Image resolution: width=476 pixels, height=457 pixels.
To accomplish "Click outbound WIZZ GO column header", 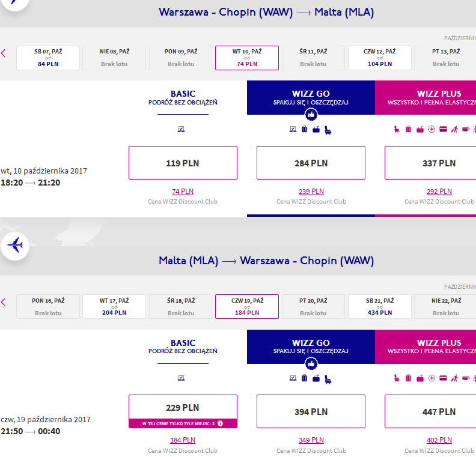I will tap(311, 98).
